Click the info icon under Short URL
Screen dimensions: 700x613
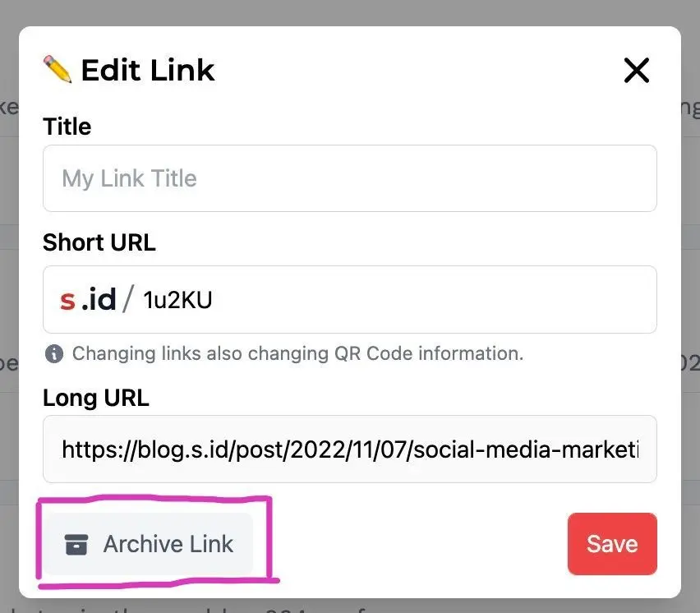click(54, 354)
